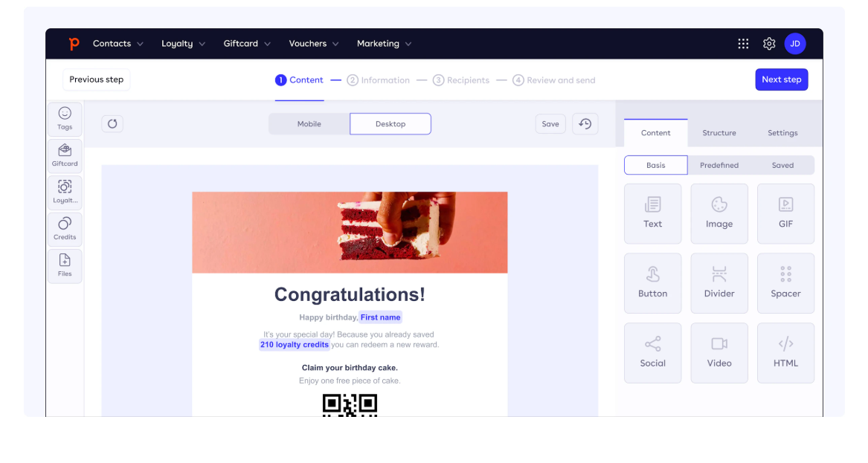
Task: Insert a Social content block
Action: (652, 353)
